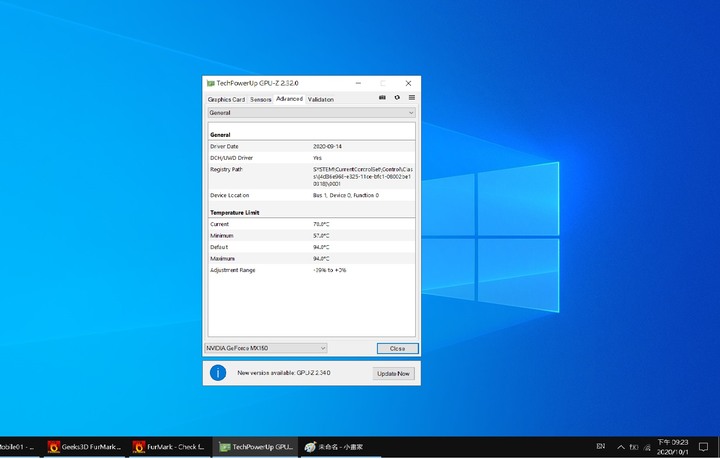Click the Registry Path label
Viewport: 720px width, 459px height.
click(226, 169)
